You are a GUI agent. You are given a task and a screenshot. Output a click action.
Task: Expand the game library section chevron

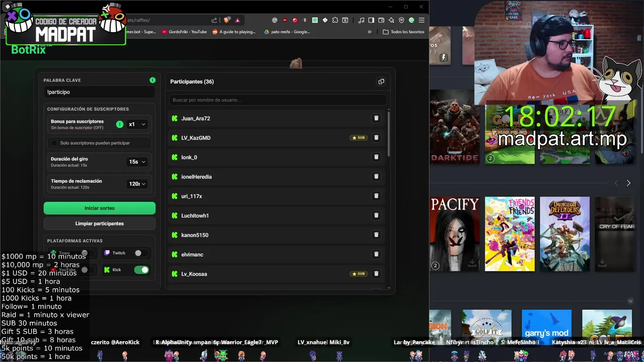click(x=630, y=301)
